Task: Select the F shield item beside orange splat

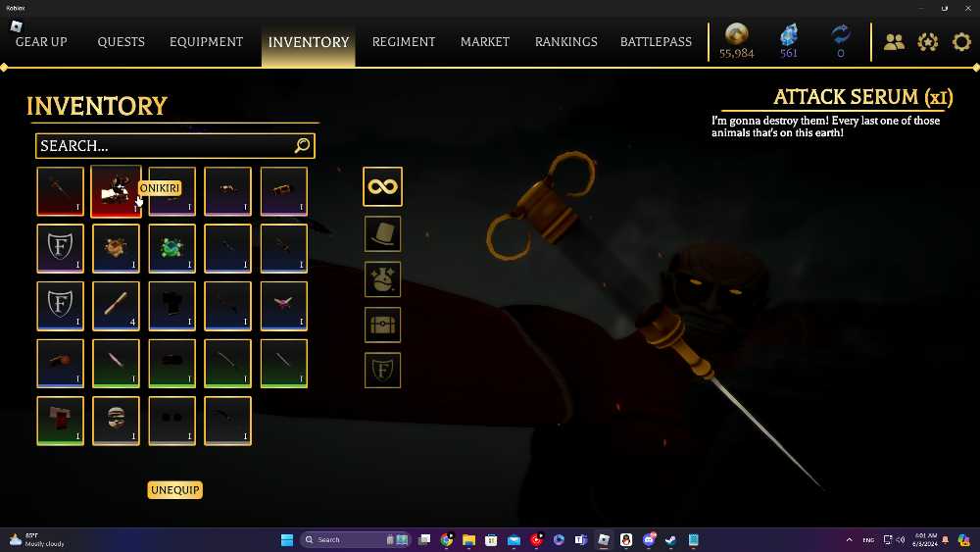Action: (60, 249)
